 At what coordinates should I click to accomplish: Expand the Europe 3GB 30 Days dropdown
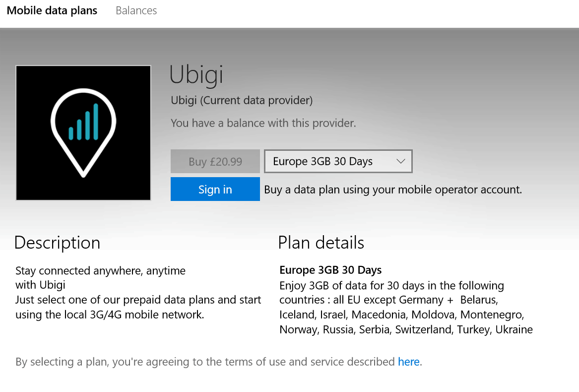[338, 161]
